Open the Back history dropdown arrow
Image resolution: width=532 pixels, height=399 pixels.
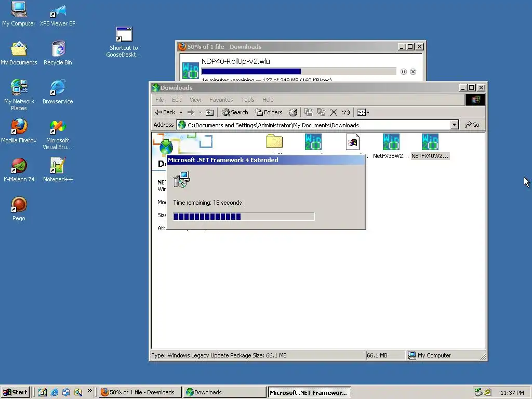click(x=181, y=112)
